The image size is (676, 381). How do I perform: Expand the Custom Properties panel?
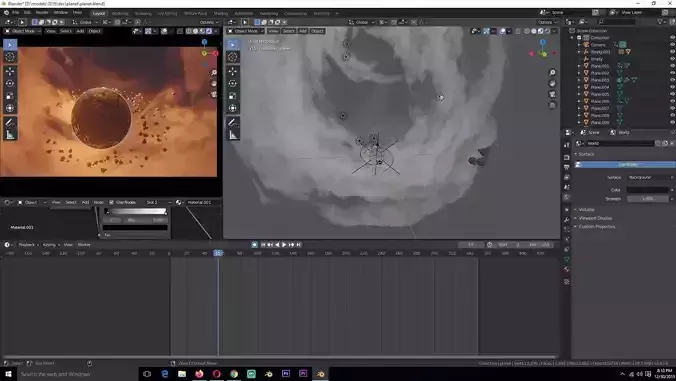pos(596,227)
